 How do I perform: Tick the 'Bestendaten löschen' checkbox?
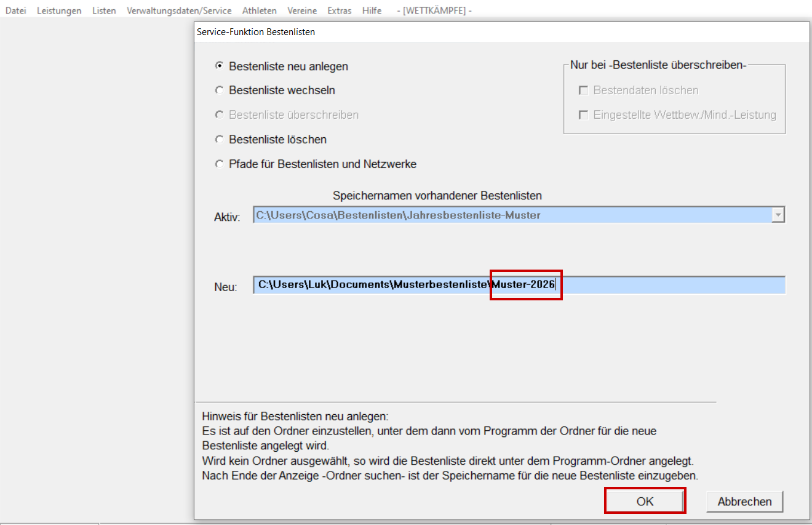[583, 90]
